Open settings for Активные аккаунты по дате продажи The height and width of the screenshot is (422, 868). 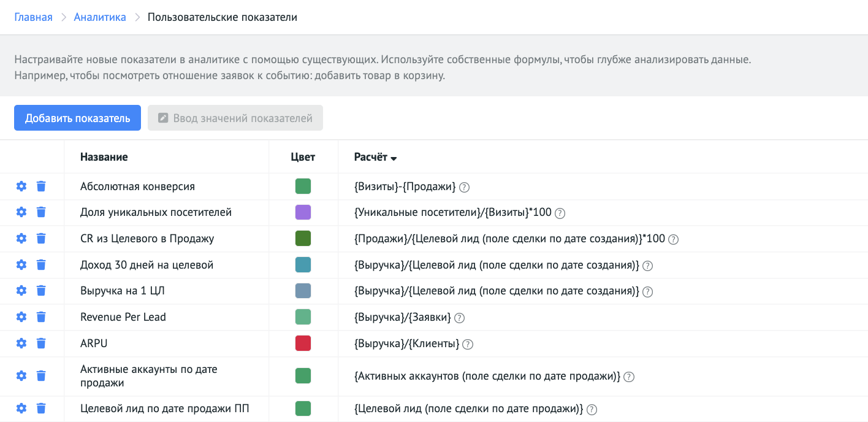pos(21,376)
